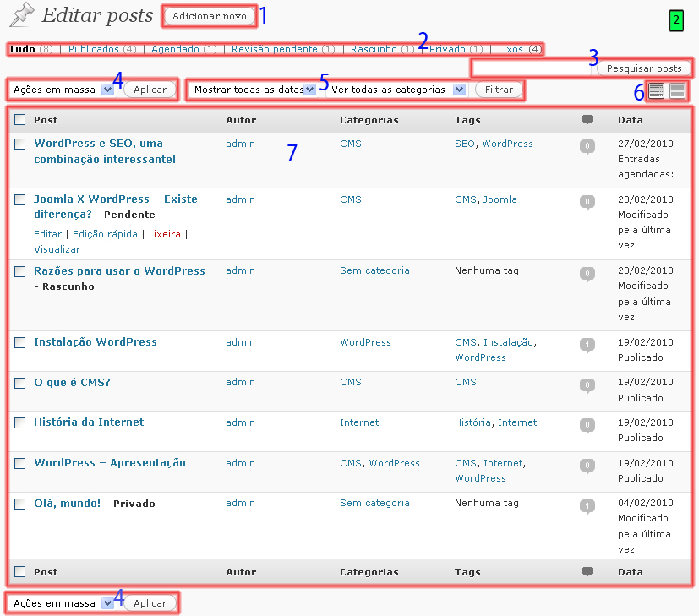Click Sem categoria for Olá, mundo! post
The width and height of the screenshot is (699, 616).
(374, 503)
